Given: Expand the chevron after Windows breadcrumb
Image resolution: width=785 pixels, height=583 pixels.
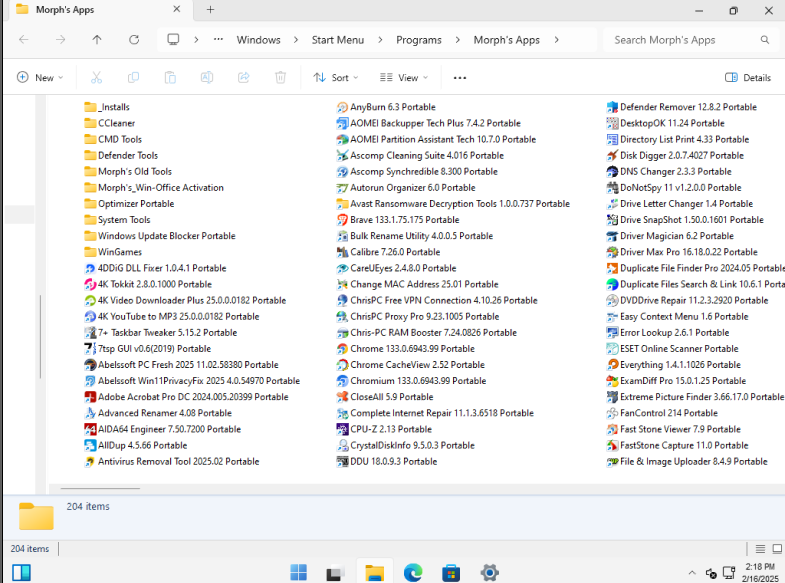Looking at the screenshot, I should (296, 40).
